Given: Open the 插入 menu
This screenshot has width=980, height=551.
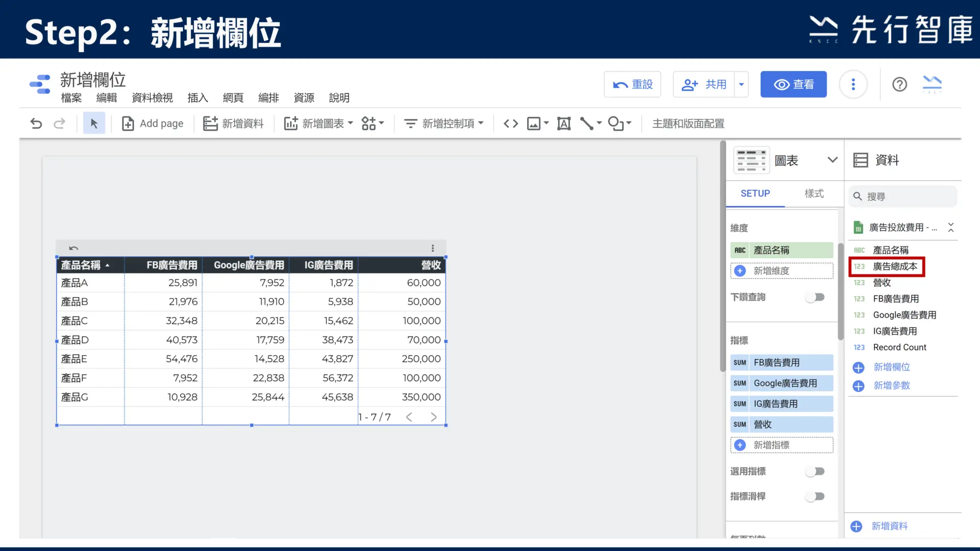Looking at the screenshot, I should tap(198, 98).
